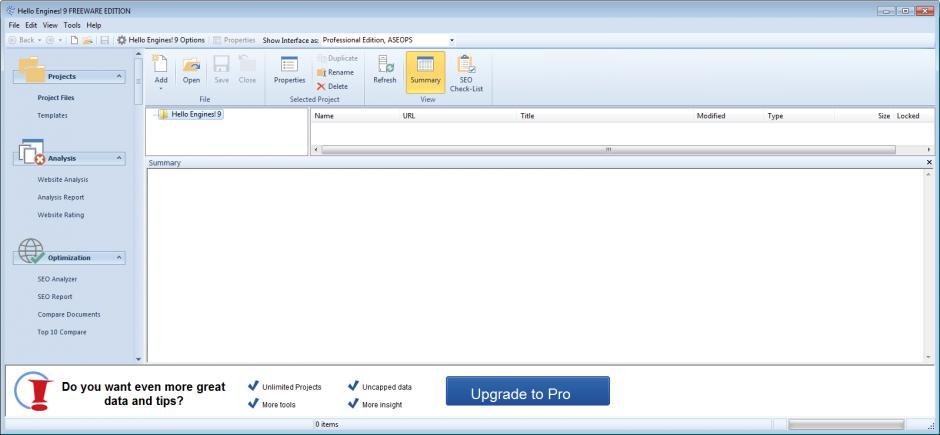Click the Uncapped data checkmark text
This screenshot has height=435, width=940.
(387, 387)
